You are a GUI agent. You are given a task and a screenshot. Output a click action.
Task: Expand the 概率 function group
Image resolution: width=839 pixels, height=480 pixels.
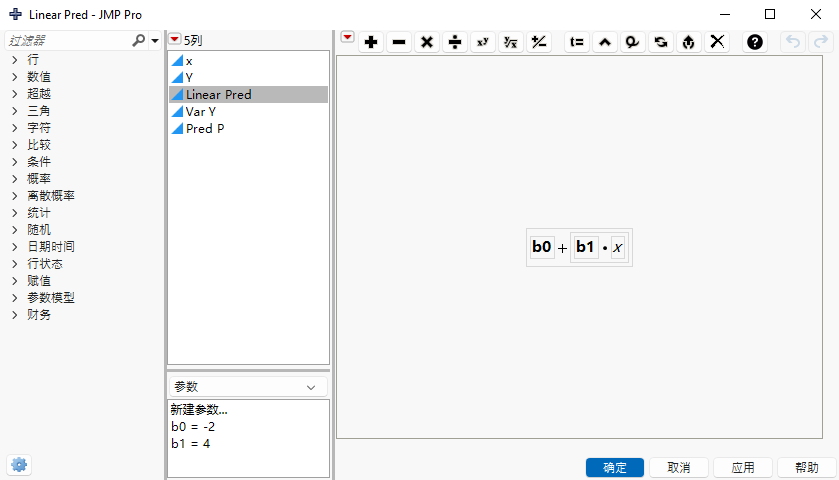(15, 179)
